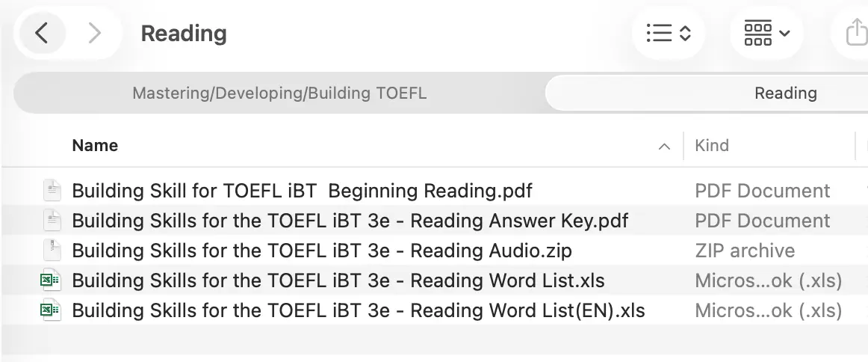
Task: Select the Reading tab
Action: (x=785, y=93)
